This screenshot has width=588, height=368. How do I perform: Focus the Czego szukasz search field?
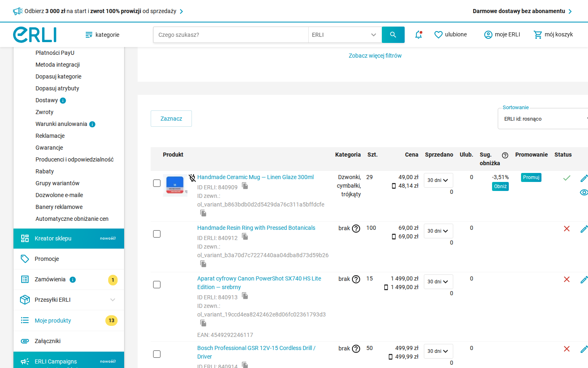[231, 35]
